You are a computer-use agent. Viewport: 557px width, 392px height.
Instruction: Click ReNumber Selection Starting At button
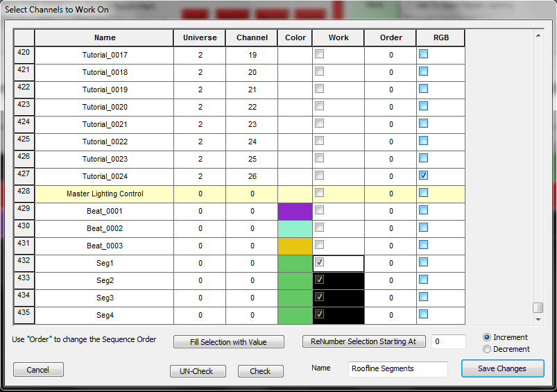coord(363,341)
